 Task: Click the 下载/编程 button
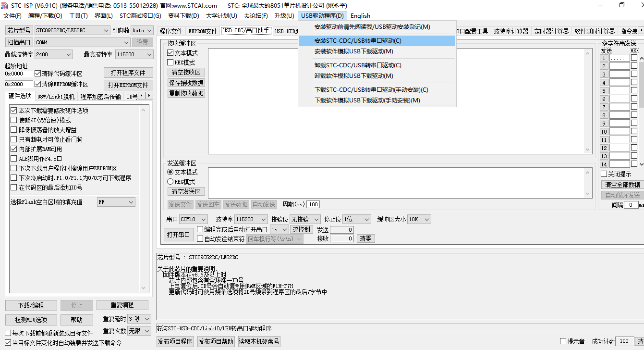pos(31,305)
